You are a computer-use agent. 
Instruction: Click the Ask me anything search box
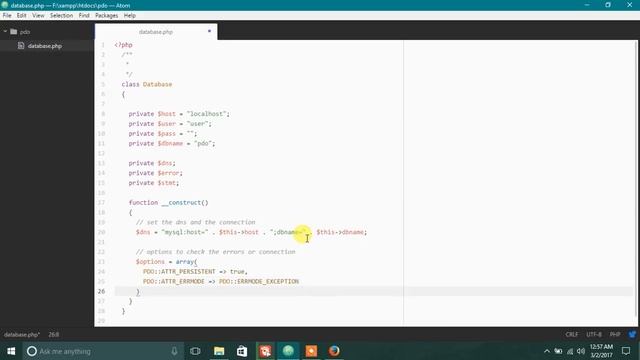pyautogui.click(x=102, y=351)
